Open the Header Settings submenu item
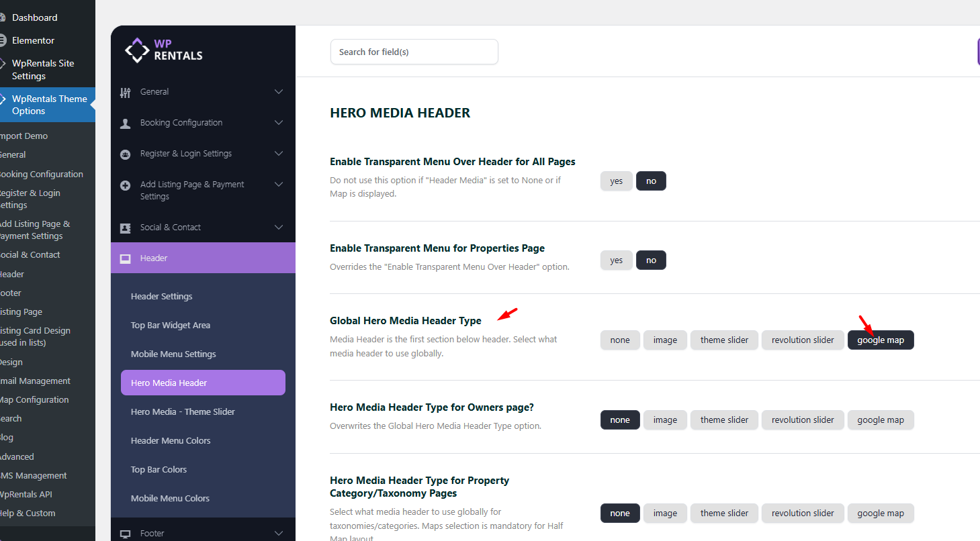 [x=162, y=297]
